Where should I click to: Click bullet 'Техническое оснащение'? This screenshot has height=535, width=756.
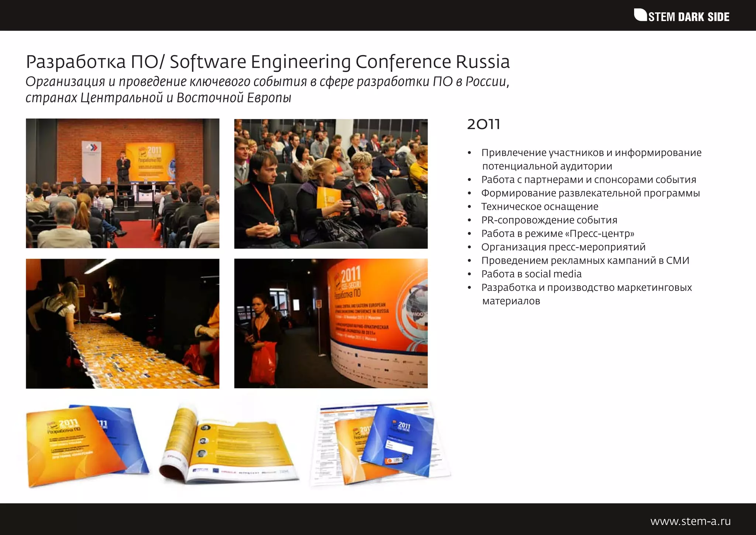click(540, 207)
